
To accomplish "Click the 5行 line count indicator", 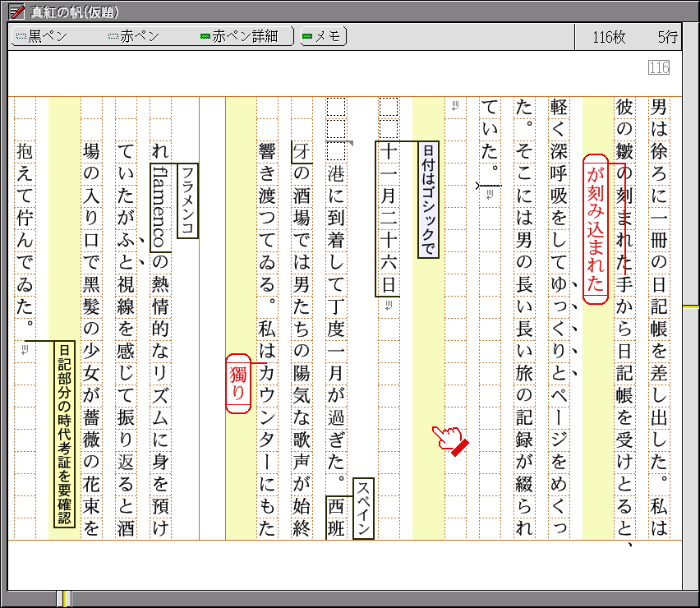I will coord(667,37).
